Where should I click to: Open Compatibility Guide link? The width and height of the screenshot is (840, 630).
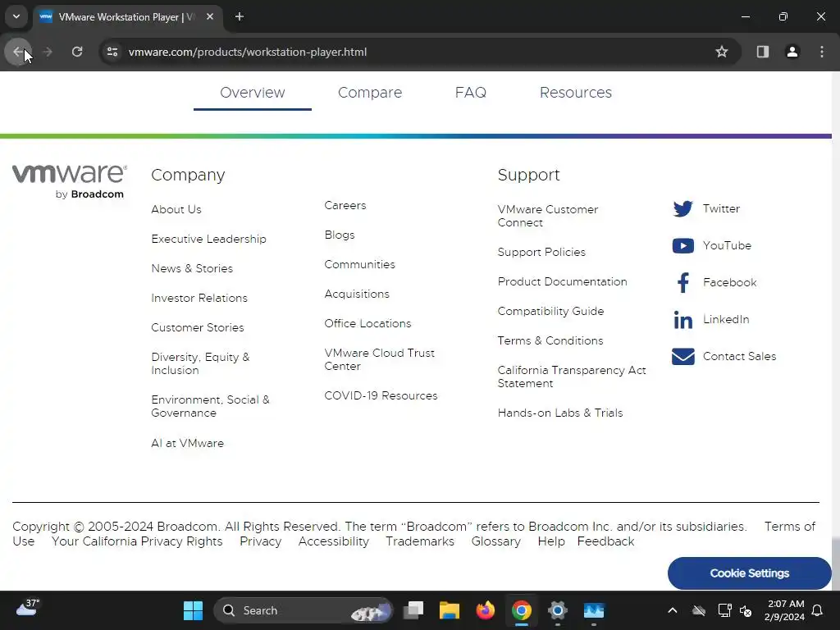(550, 311)
